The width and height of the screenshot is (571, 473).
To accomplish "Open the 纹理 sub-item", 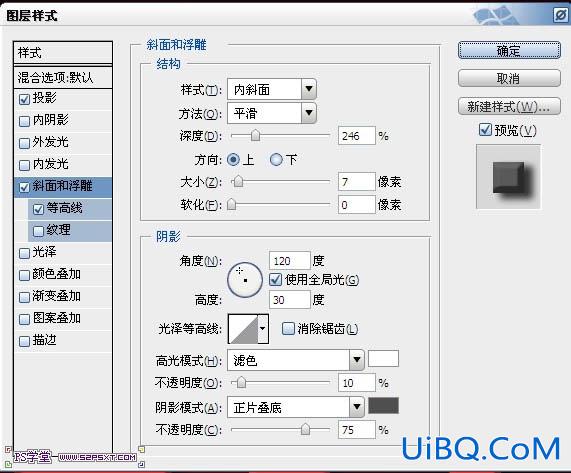I will coord(58,230).
